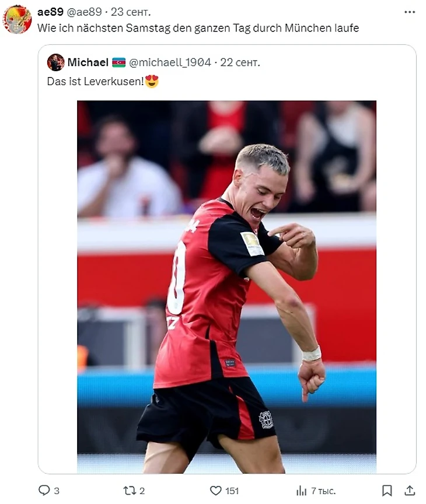The image size is (426, 504).
Task: Open the quoted footballer photo
Action: coord(226,287)
